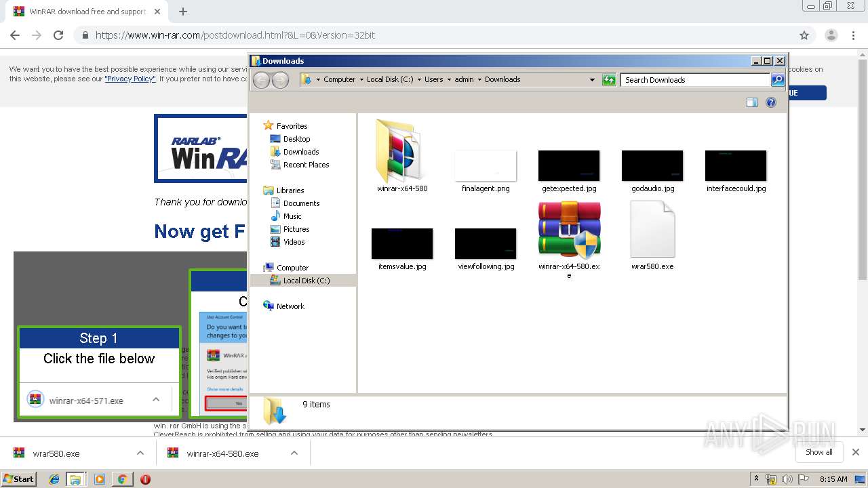
Task: Select viewfollowing.jpg file
Action: 486,249
